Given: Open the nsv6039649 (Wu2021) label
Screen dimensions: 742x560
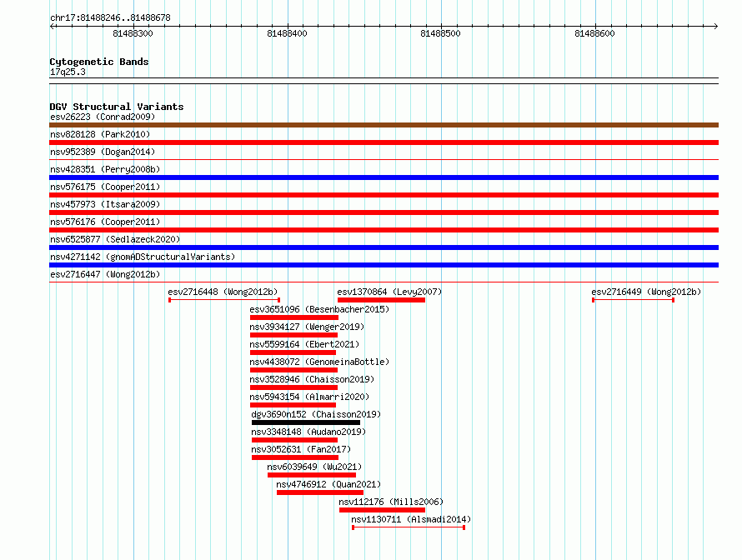Looking at the screenshot, I should coord(314,467).
